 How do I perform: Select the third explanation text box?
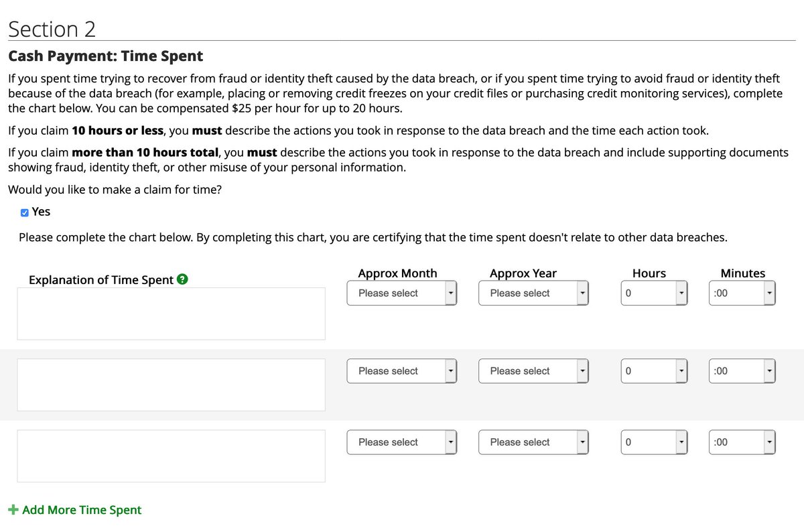click(171, 456)
